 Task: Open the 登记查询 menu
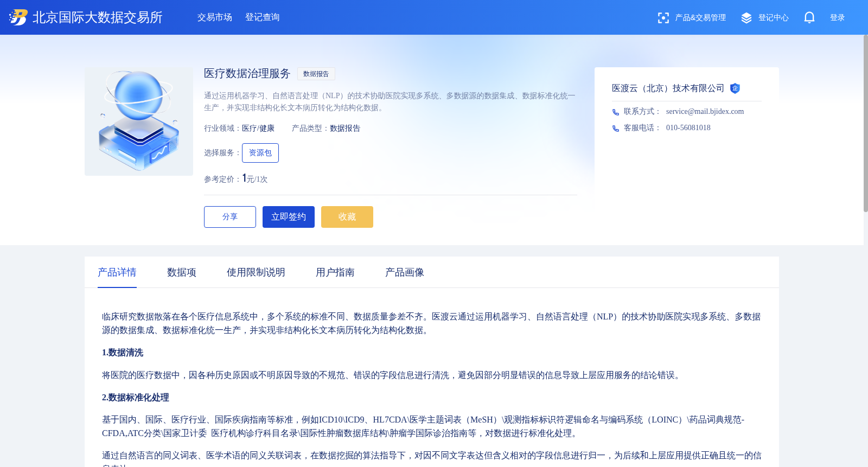click(263, 17)
